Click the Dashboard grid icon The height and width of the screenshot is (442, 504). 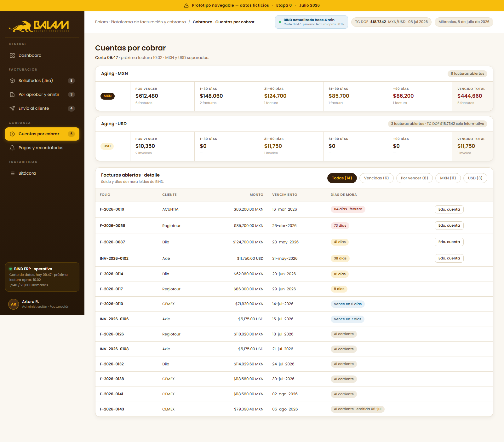pos(12,55)
